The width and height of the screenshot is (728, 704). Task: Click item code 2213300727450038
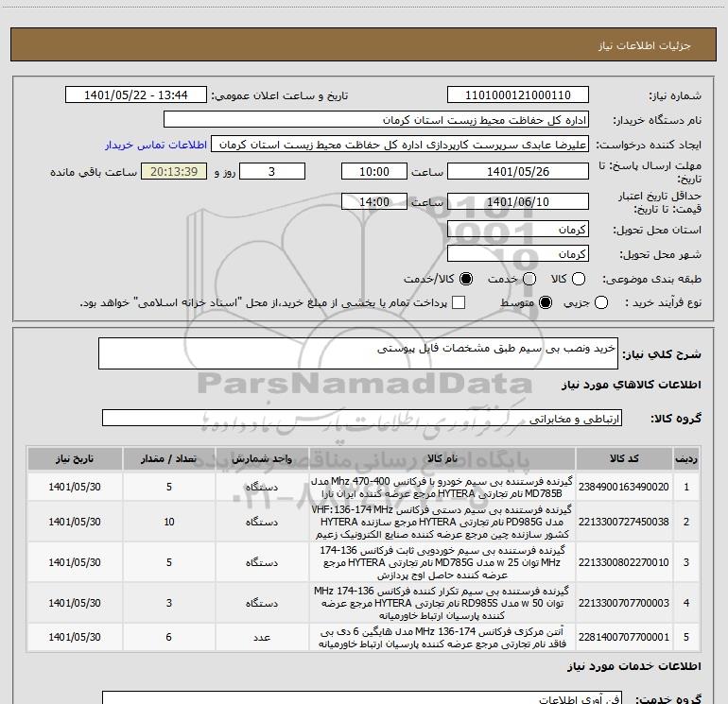(x=624, y=522)
